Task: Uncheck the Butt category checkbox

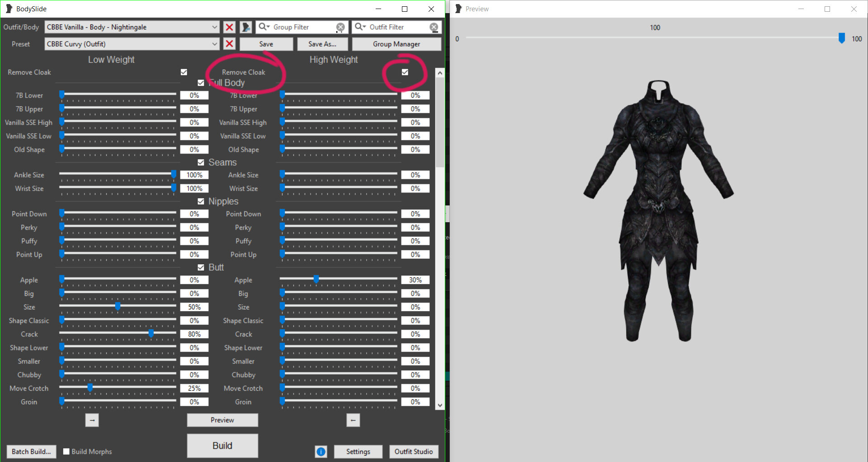Action: (201, 267)
